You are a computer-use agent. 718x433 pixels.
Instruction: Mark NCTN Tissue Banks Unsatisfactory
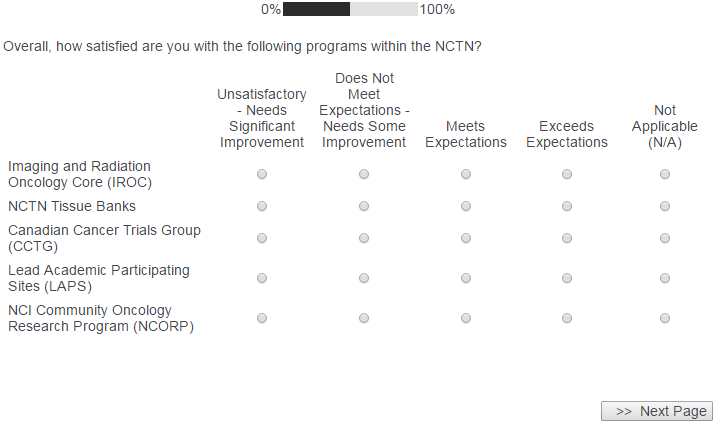[x=262, y=206]
